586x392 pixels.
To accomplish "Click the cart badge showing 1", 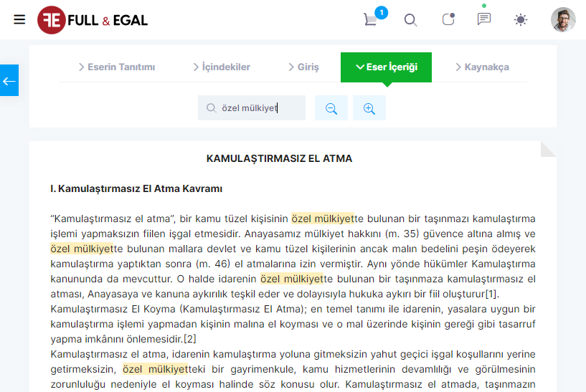I will click(x=381, y=13).
